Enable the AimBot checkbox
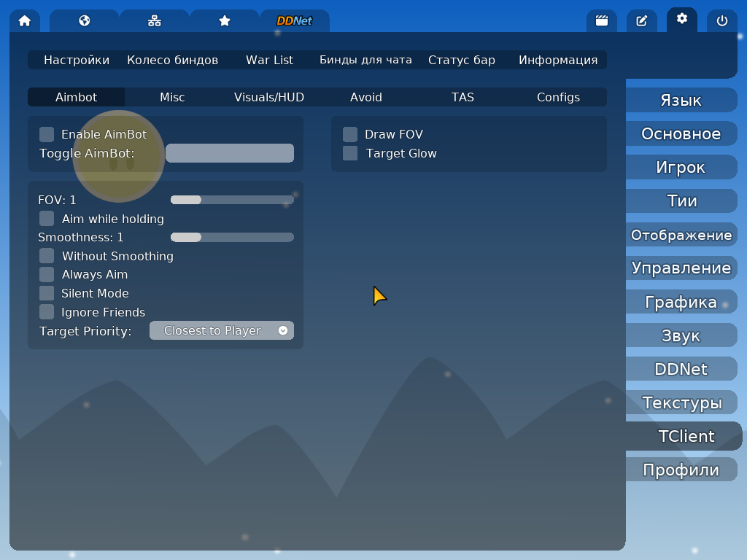 (x=47, y=134)
